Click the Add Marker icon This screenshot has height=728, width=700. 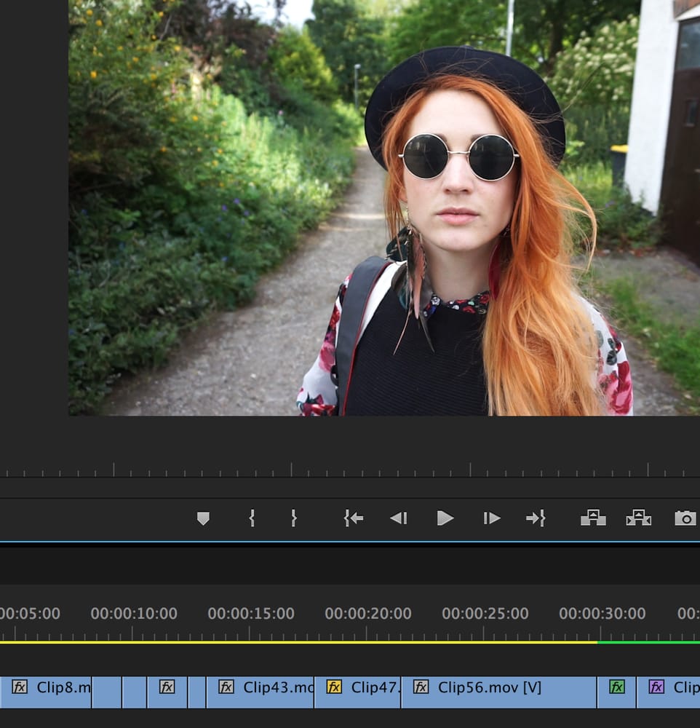point(203,518)
